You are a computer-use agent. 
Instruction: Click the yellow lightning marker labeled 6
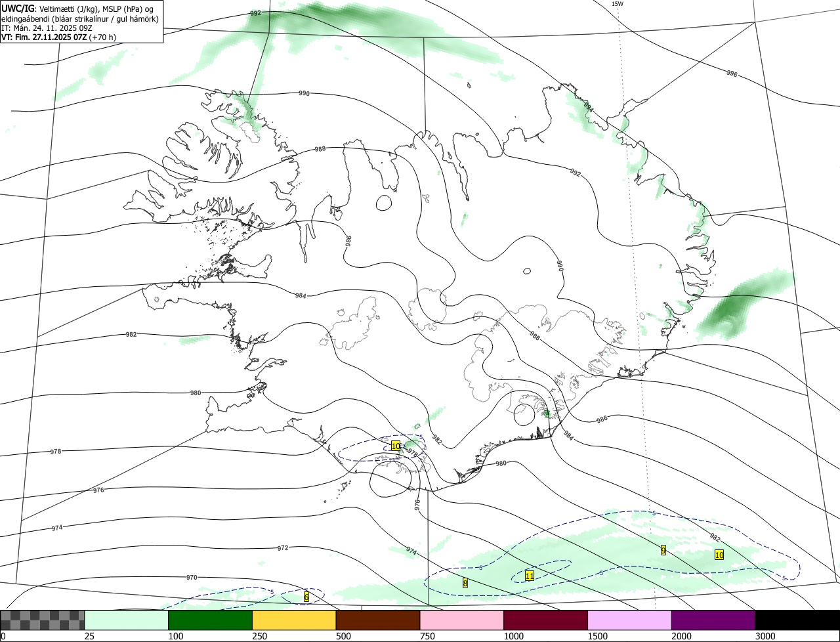pyautogui.click(x=306, y=597)
